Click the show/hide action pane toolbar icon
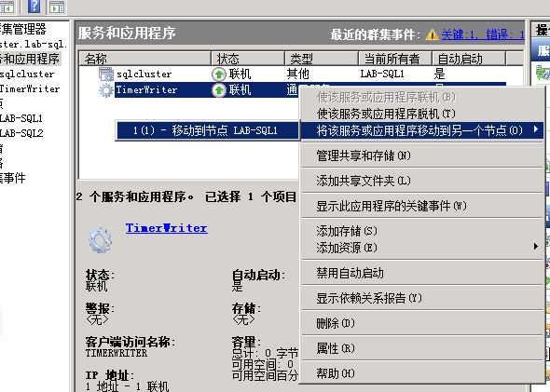The width and height of the screenshot is (550, 392). (x=57, y=7)
